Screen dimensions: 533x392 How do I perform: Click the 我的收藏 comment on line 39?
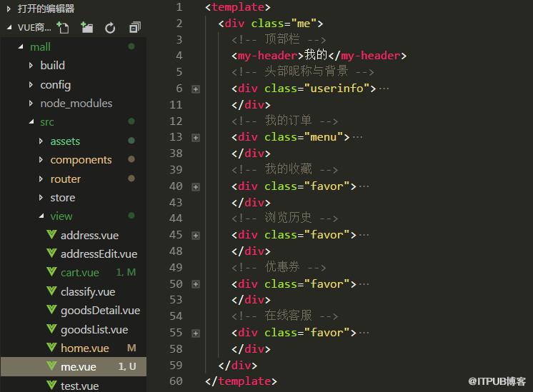tap(284, 169)
